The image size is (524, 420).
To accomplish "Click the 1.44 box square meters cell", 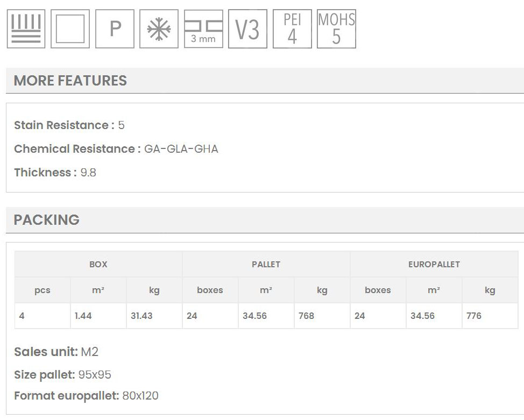I will click(83, 316).
